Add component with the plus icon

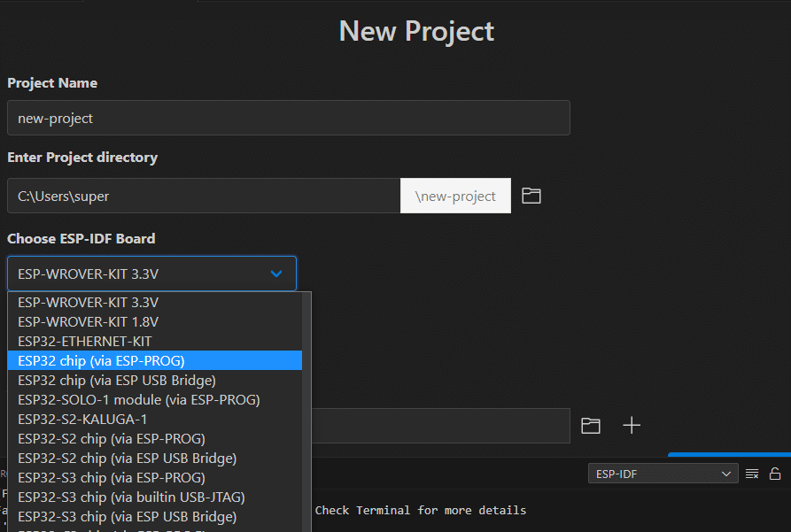click(x=631, y=426)
